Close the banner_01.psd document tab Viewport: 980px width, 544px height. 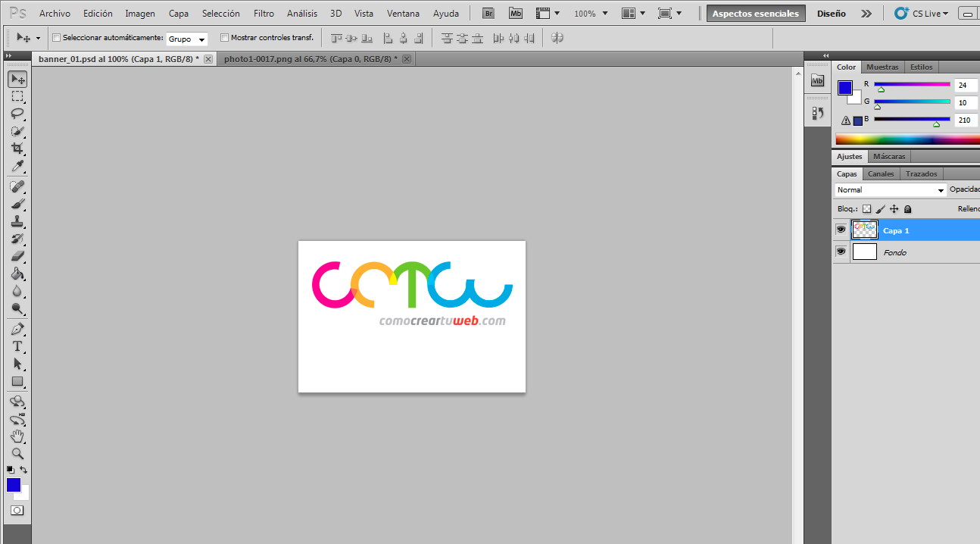pyautogui.click(x=208, y=59)
